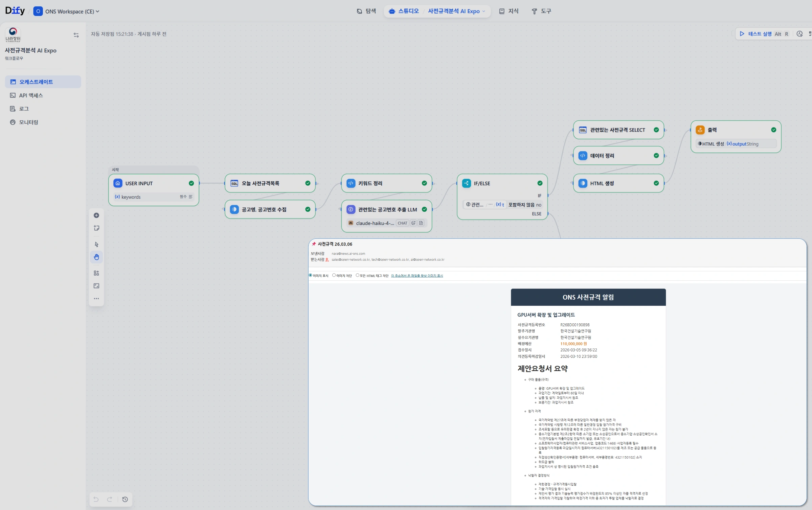This screenshot has width=812, height=510.
Task: Select 모든 HTML 태그 차단 radio option
Action: (x=357, y=275)
